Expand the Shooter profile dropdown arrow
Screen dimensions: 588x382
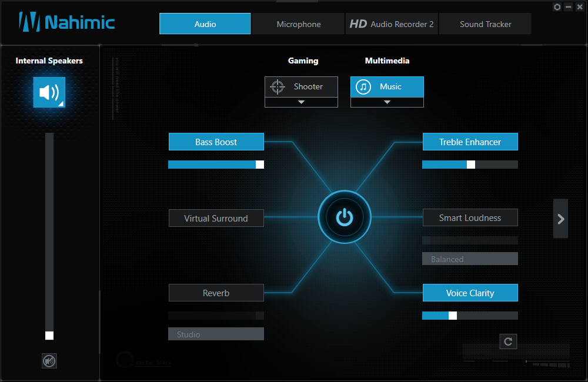click(301, 102)
